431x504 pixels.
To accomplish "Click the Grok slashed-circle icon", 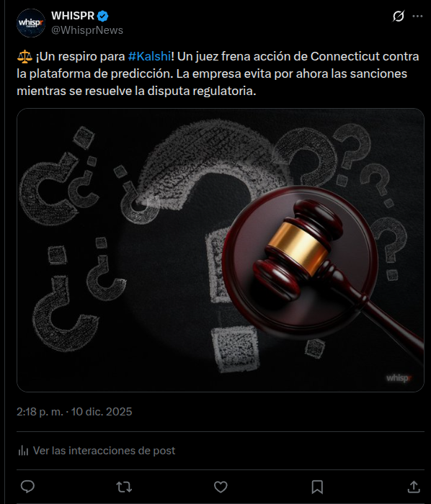I will pyautogui.click(x=398, y=16).
